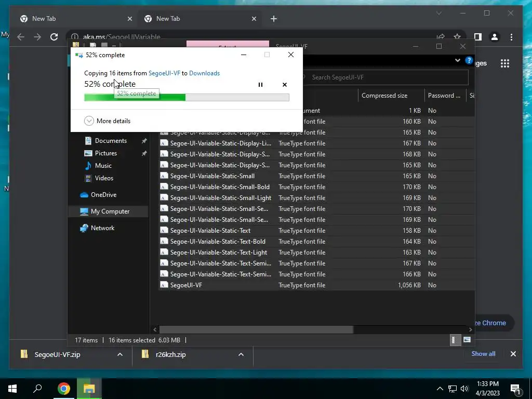Switch to the first New Tab
This screenshot has width=532, height=399.
[75, 19]
